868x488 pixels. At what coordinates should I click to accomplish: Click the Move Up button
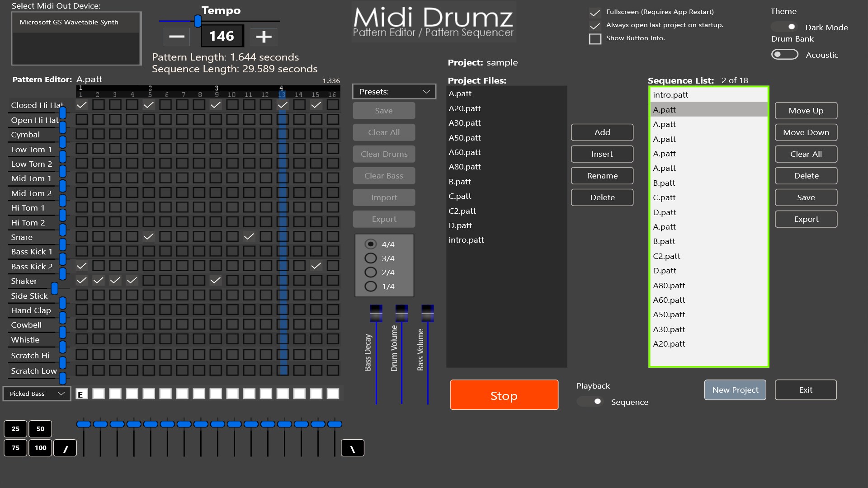pos(806,111)
